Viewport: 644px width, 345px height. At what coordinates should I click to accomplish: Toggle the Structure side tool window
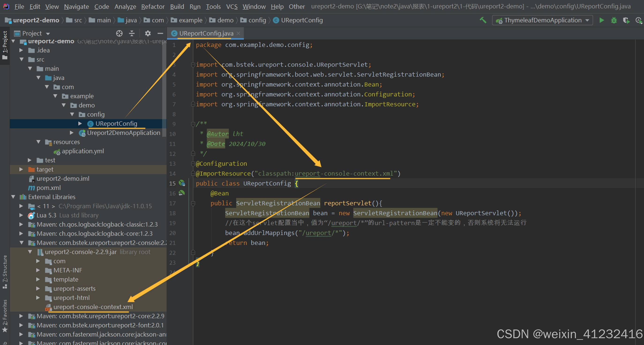coord(5,271)
